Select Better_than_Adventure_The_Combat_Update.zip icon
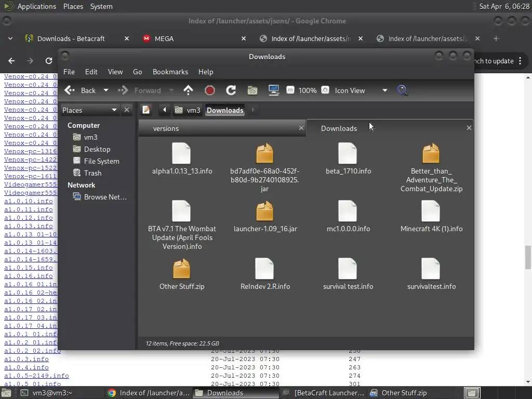The image size is (532, 399). 431,153
